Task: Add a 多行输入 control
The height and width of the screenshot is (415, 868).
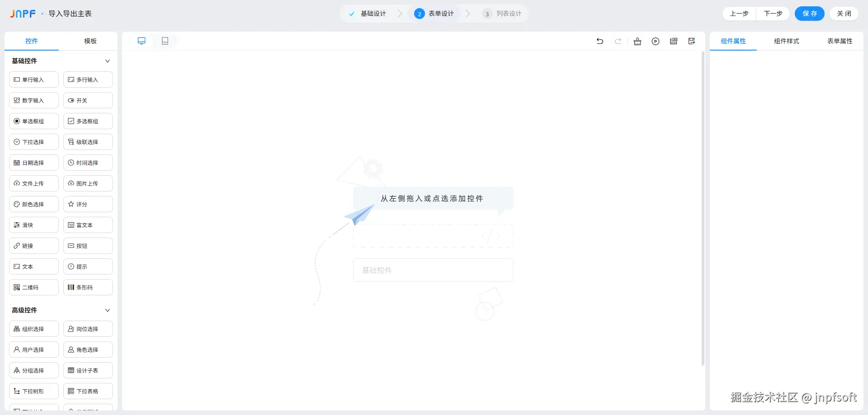Action: tap(88, 79)
